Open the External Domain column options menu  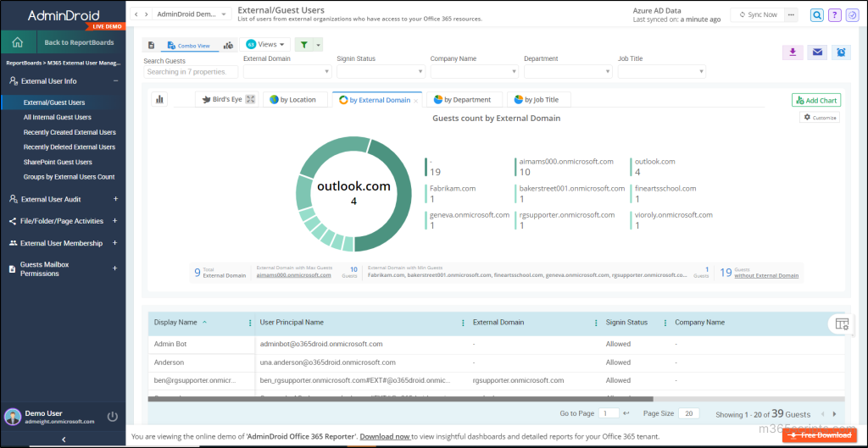[x=596, y=323]
